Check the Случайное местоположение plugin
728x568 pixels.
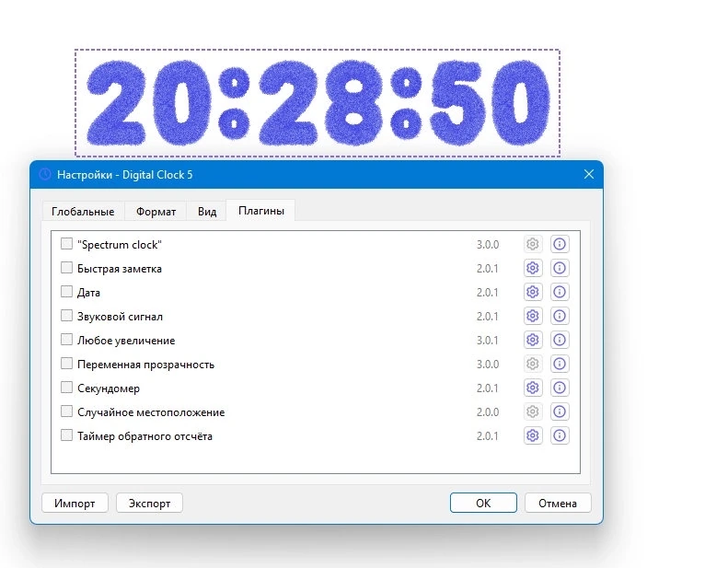tap(66, 412)
